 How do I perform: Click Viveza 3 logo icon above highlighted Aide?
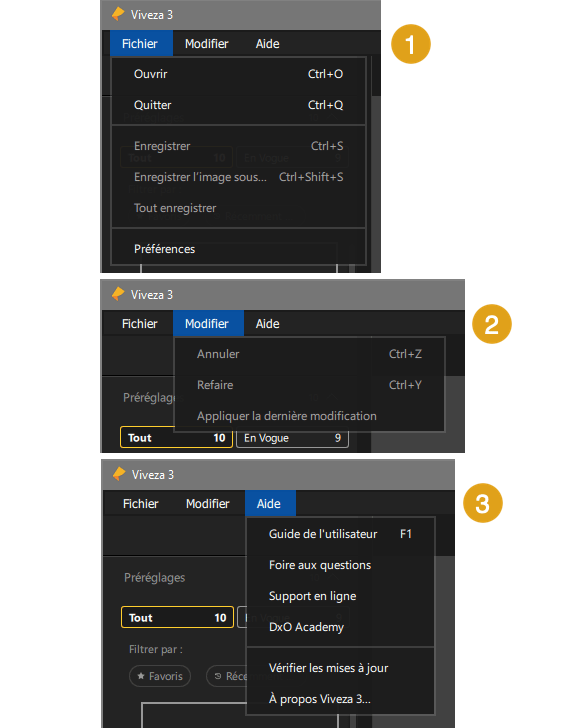pyautogui.click(x=119, y=474)
